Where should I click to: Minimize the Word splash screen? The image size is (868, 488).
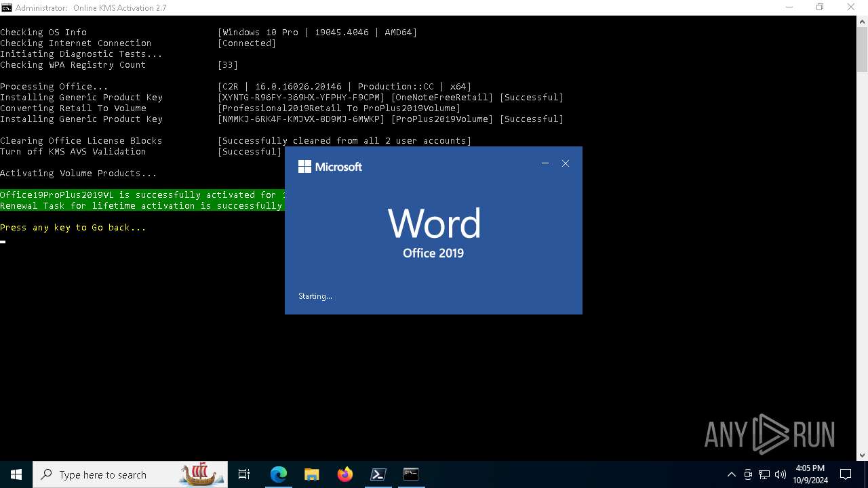click(x=545, y=163)
